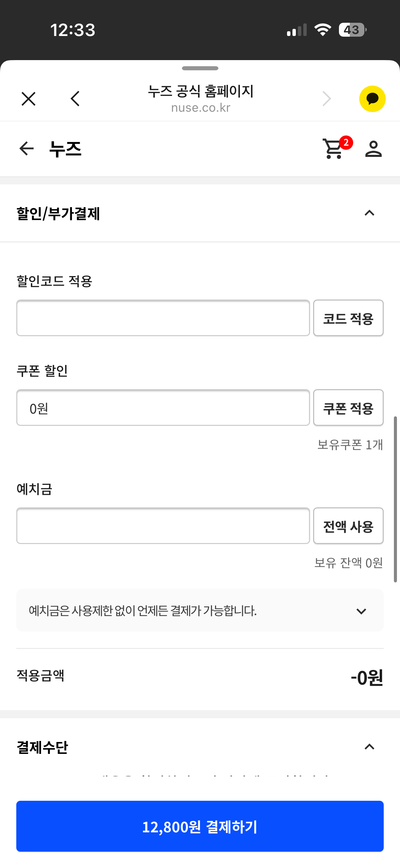Tap the browser forward chevron arrow

coord(326,99)
